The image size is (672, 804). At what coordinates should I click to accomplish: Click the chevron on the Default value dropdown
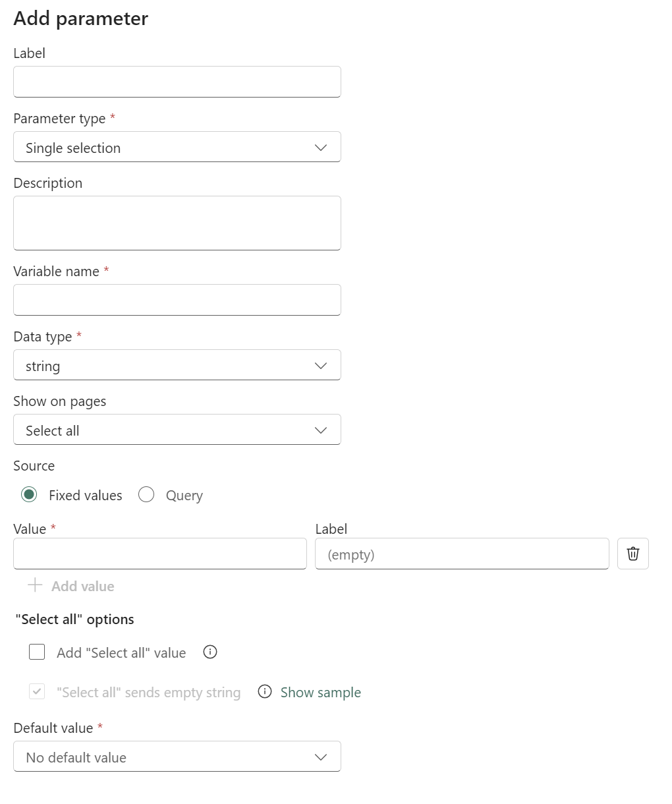coord(321,757)
